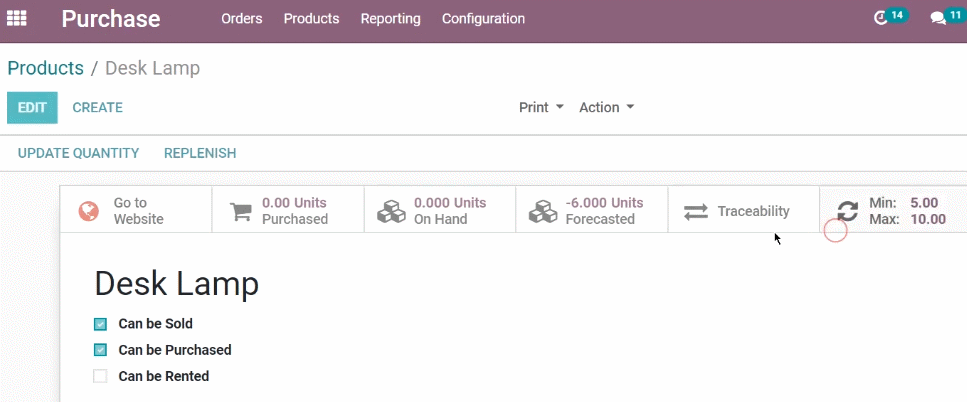This screenshot has height=402, width=967.
Task: Click the UPDATE QUANTITY button
Action: (x=78, y=153)
